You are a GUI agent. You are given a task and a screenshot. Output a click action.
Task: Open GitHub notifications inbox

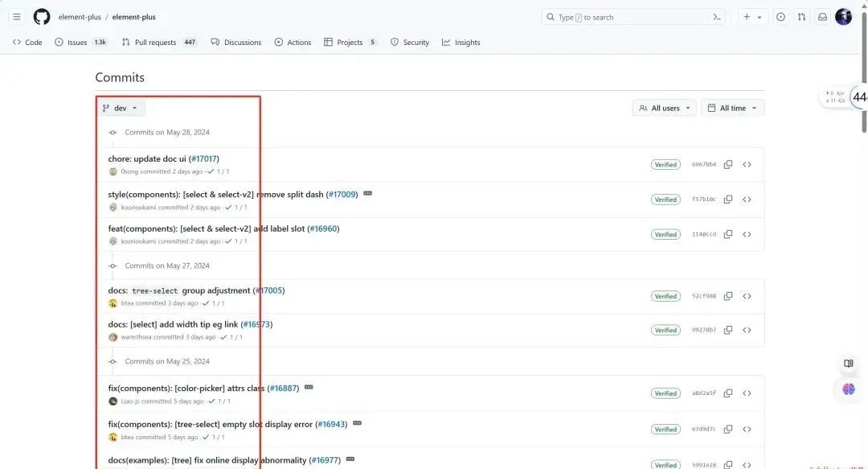click(x=822, y=16)
